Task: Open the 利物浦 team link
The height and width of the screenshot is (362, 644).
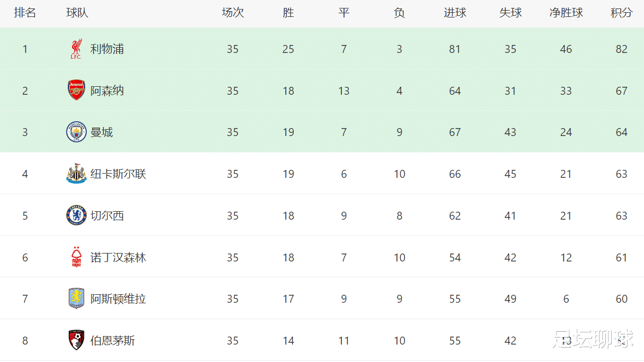Action: pos(107,49)
